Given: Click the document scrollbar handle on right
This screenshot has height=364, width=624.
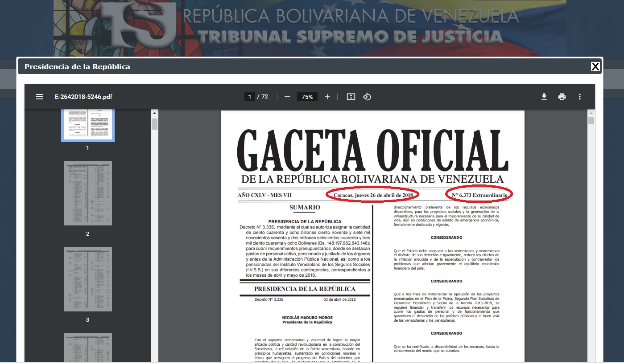Looking at the screenshot, I should (x=591, y=121).
